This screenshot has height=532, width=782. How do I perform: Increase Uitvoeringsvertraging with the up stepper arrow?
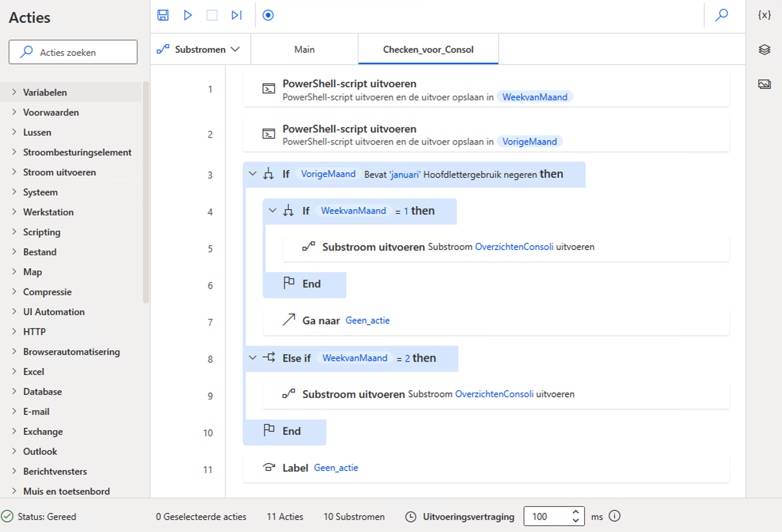tap(575, 512)
